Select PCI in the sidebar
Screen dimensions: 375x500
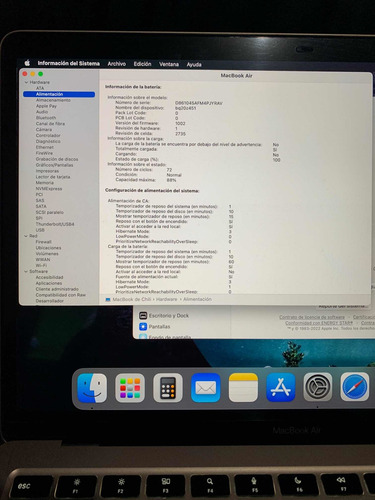click(x=39, y=195)
